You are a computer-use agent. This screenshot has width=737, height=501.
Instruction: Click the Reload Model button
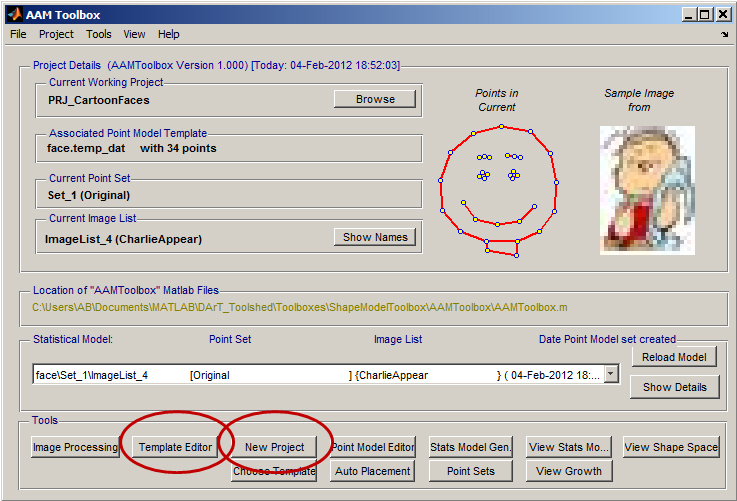pos(674,357)
